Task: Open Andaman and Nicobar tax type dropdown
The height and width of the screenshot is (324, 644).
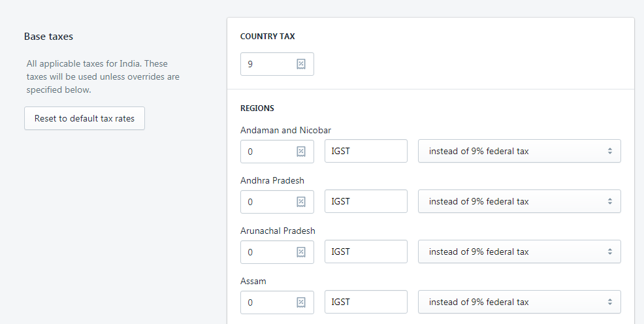Action: coord(519,151)
